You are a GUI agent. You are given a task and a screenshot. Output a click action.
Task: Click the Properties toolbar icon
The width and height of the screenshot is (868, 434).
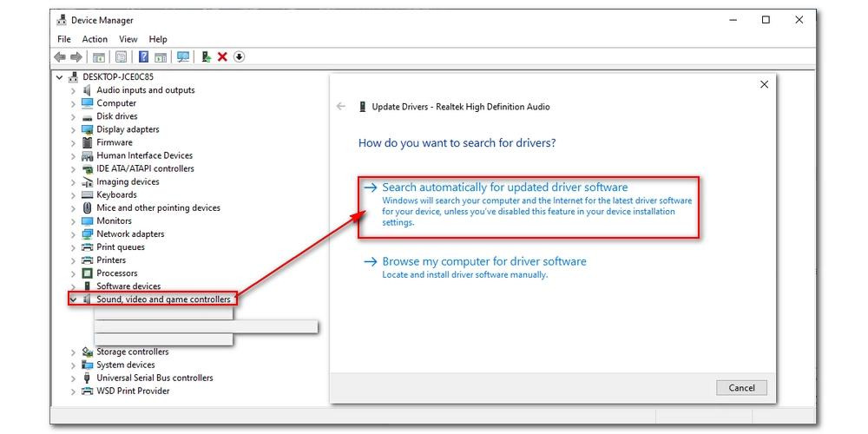122,57
